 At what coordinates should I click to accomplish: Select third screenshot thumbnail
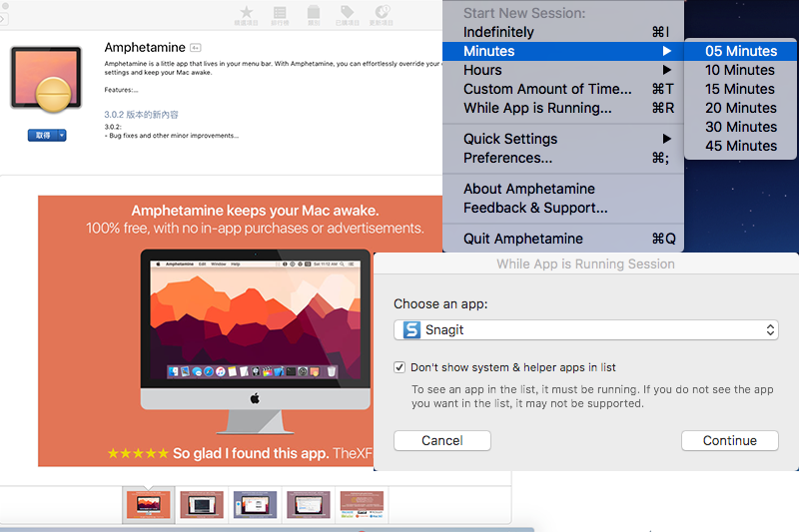tap(256, 504)
